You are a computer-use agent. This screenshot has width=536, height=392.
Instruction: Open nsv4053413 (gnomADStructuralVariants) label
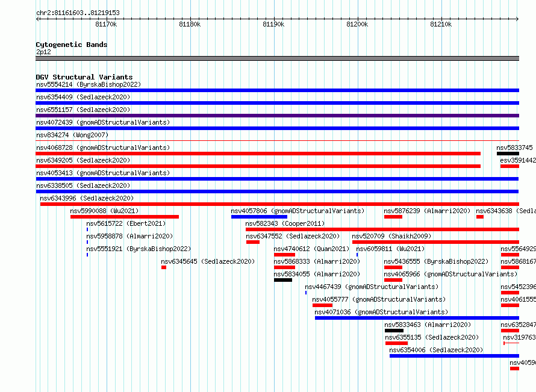coord(103,173)
